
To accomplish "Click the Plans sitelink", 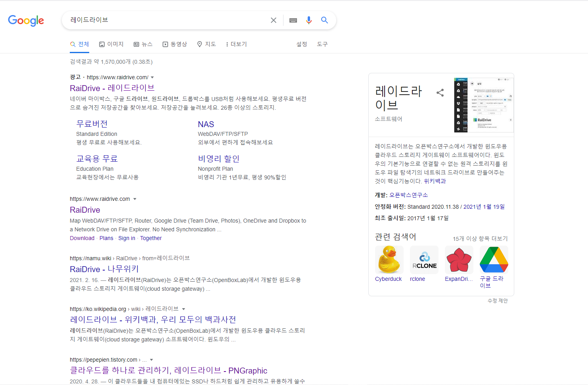I will coord(106,238).
